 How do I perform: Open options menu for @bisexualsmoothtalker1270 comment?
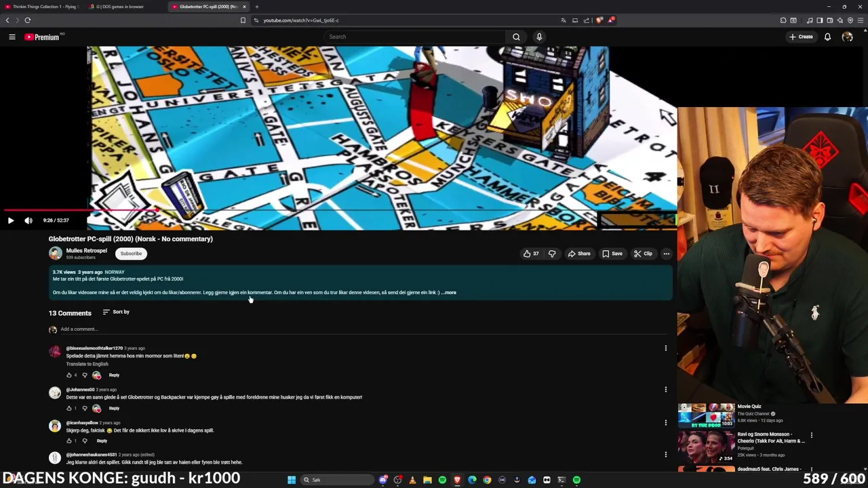click(665, 348)
